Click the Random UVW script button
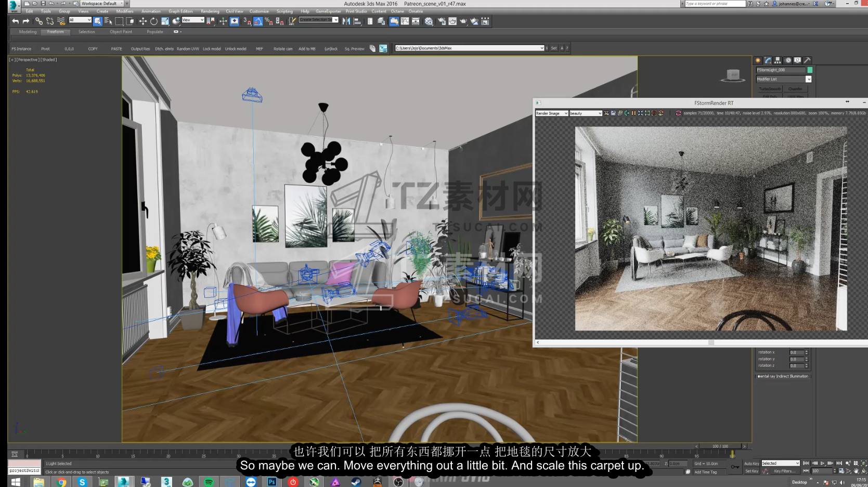Screen dimensions: 868x487 click(x=188, y=49)
